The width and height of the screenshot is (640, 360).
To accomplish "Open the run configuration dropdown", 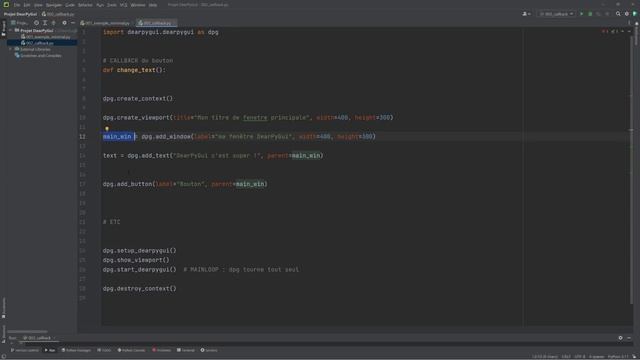I will click(556, 14).
